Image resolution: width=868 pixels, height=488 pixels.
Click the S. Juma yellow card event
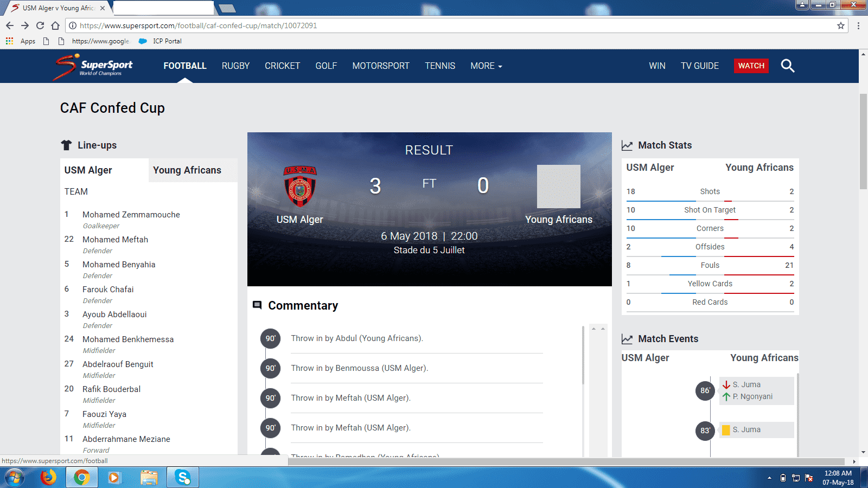(x=756, y=430)
